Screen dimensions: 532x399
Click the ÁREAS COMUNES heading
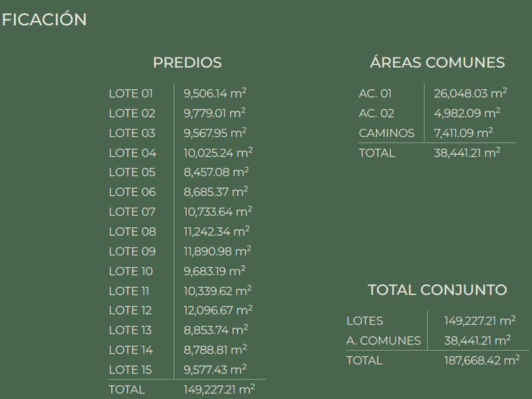(x=437, y=63)
